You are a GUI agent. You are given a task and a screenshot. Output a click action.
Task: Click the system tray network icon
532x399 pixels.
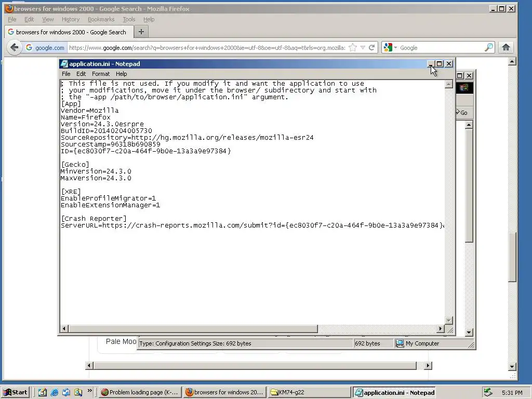[x=488, y=392]
